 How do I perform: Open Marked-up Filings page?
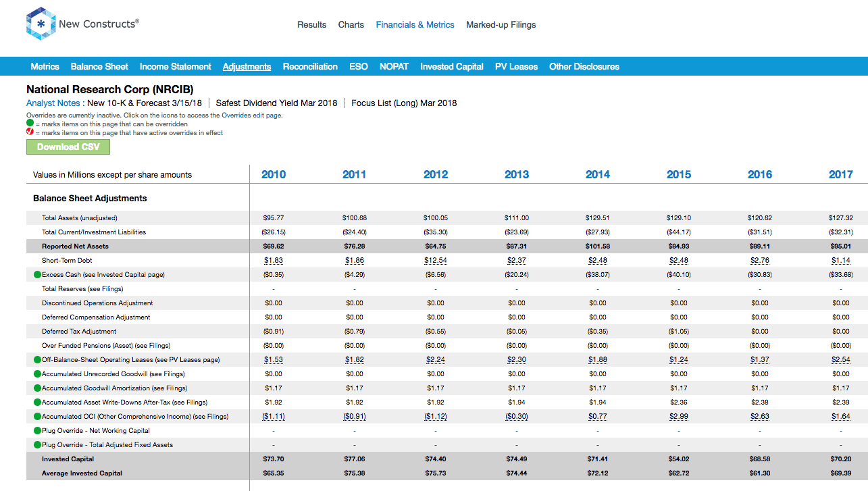(x=501, y=24)
